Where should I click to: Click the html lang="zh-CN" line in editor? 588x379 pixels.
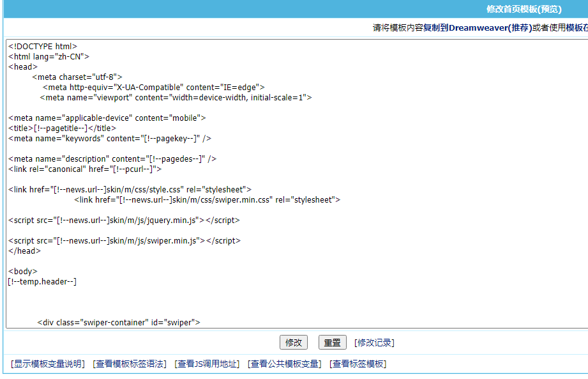(x=49, y=56)
